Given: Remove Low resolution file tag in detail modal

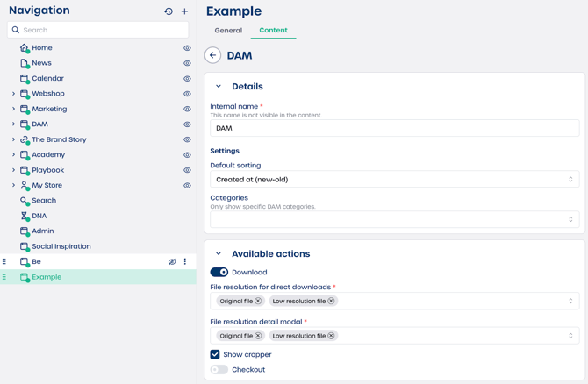Looking at the screenshot, I should coord(331,336).
